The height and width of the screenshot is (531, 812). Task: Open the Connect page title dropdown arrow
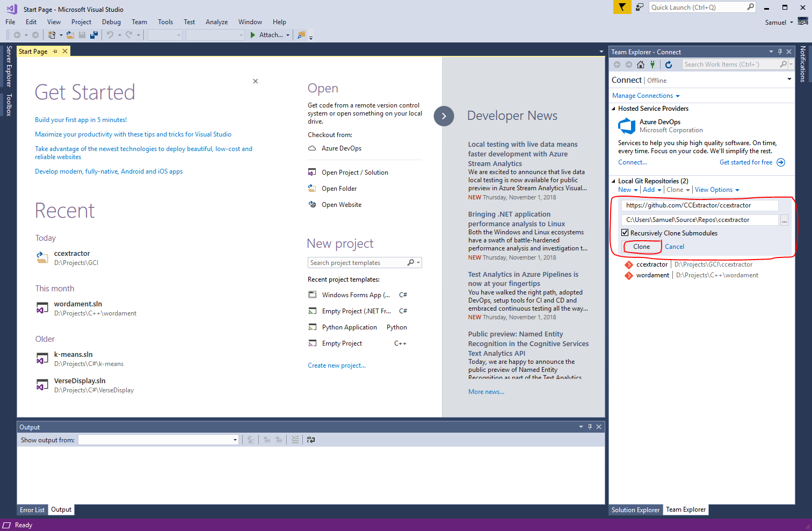point(789,79)
